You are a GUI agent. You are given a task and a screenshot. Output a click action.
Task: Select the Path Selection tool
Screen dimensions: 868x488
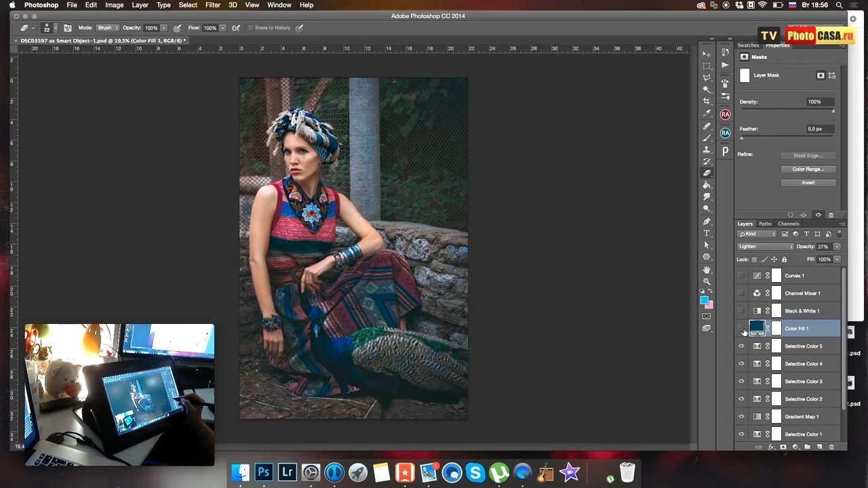707,245
